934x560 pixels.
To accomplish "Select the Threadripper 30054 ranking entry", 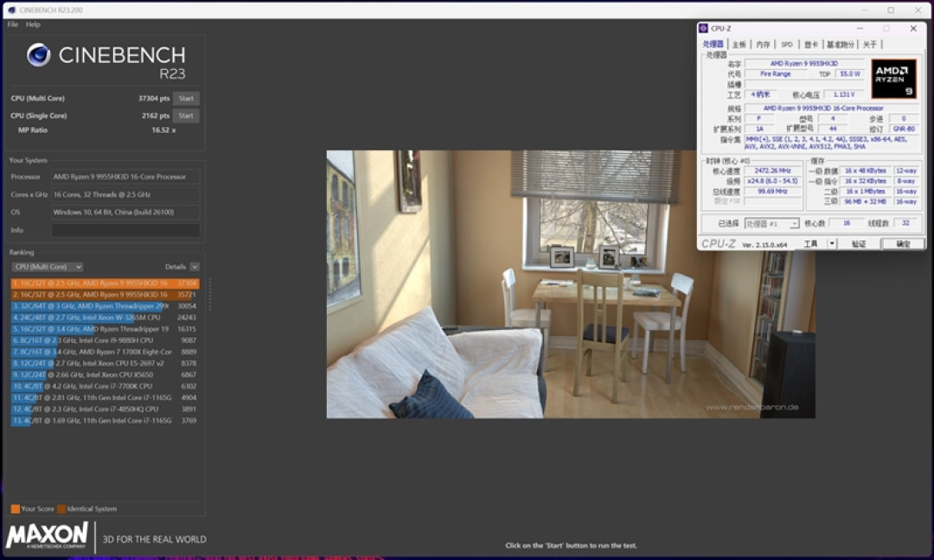I will coord(105,306).
